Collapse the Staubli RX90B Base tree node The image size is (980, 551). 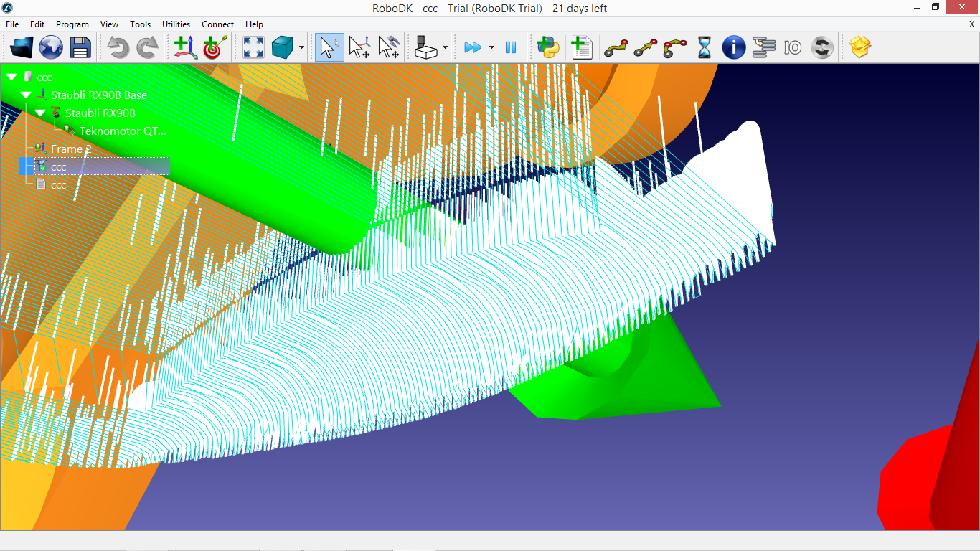(26, 95)
